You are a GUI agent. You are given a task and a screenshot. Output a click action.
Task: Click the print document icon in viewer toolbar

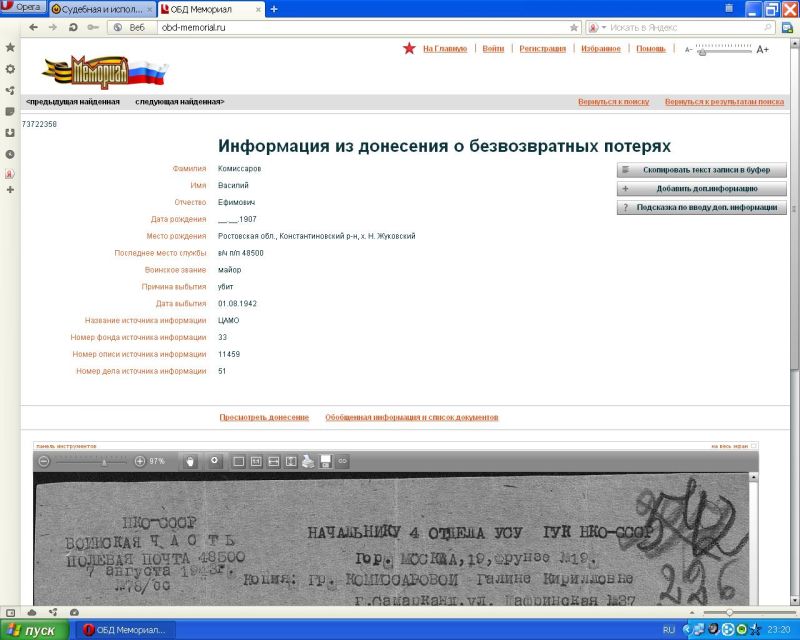pos(309,461)
